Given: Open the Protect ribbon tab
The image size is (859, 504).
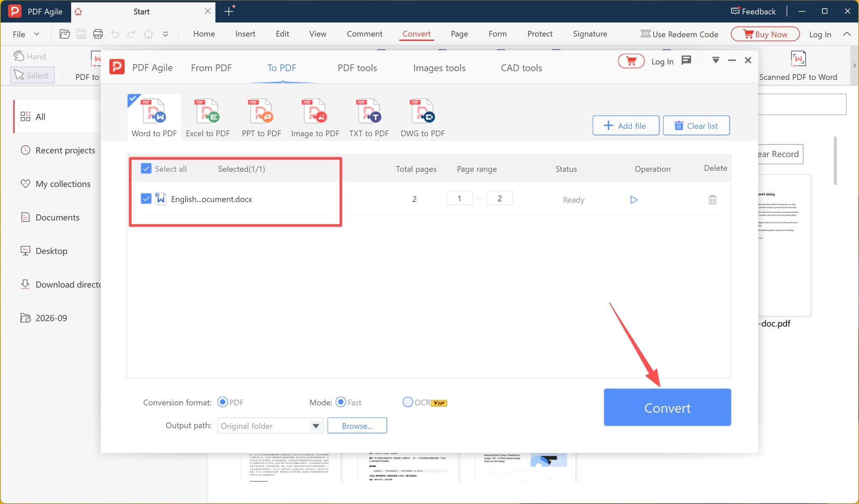Looking at the screenshot, I should click(x=540, y=34).
